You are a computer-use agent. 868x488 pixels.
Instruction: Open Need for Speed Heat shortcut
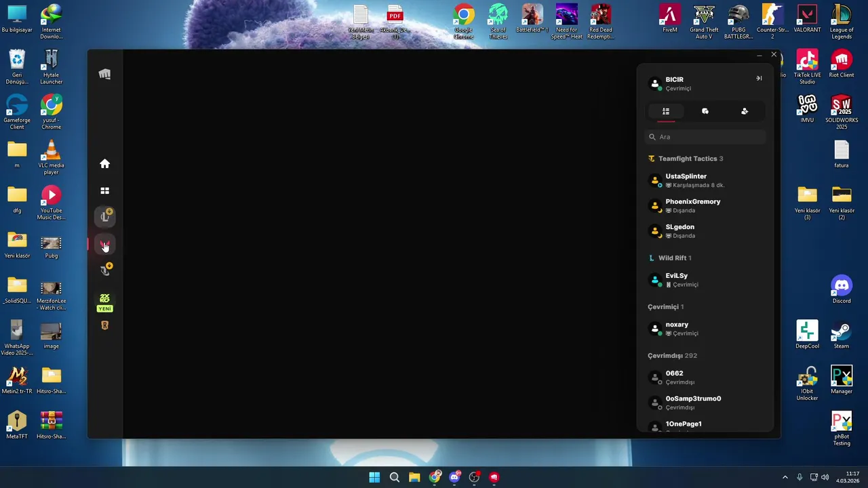click(x=566, y=22)
